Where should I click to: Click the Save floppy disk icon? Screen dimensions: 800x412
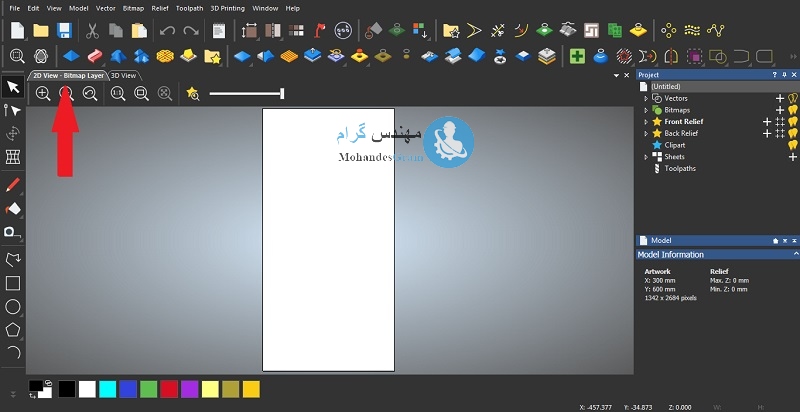point(64,31)
